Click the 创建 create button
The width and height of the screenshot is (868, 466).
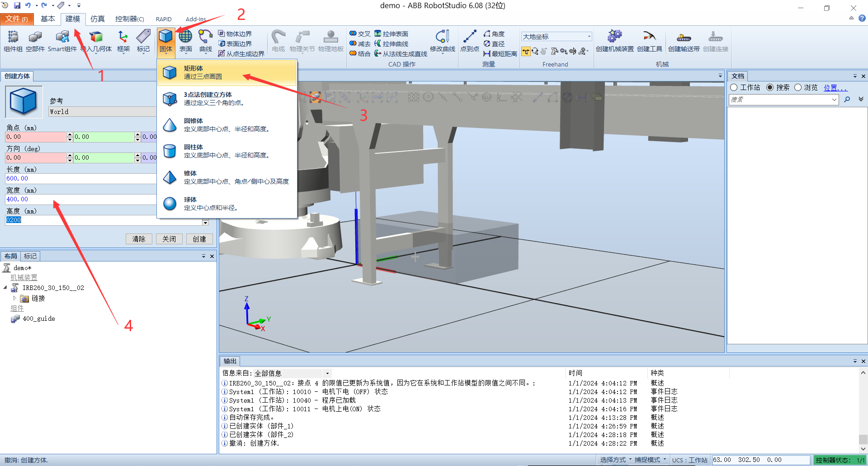(199, 239)
